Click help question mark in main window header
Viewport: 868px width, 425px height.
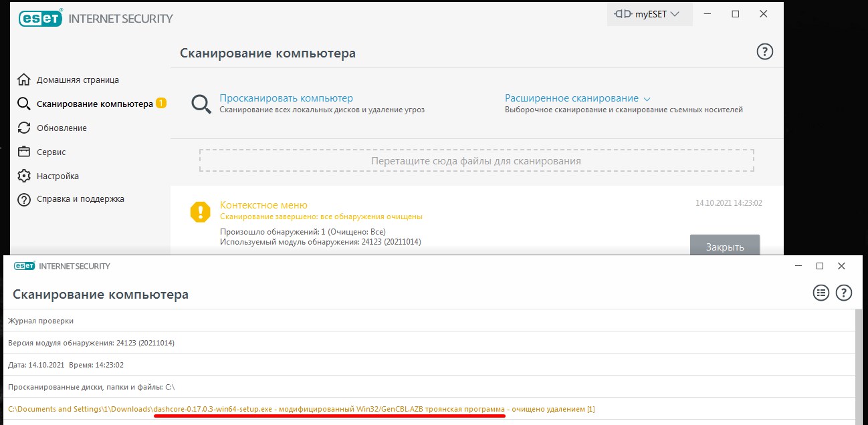[764, 51]
